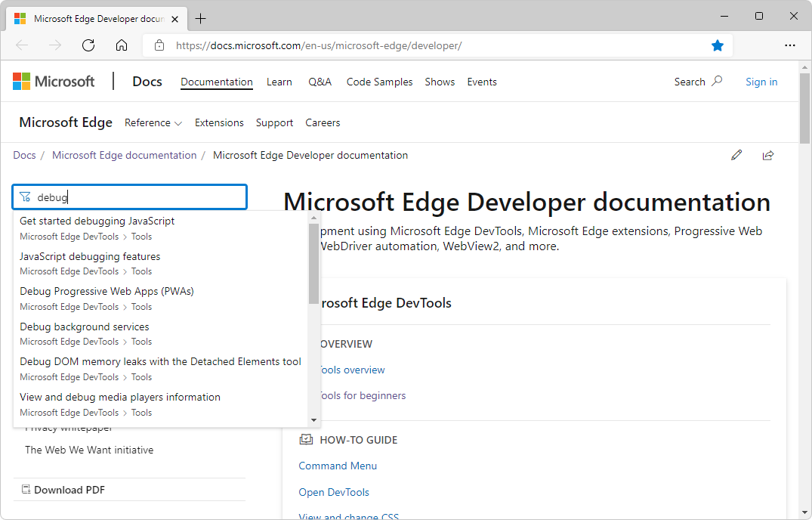Click the Search button in header

[698, 82]
